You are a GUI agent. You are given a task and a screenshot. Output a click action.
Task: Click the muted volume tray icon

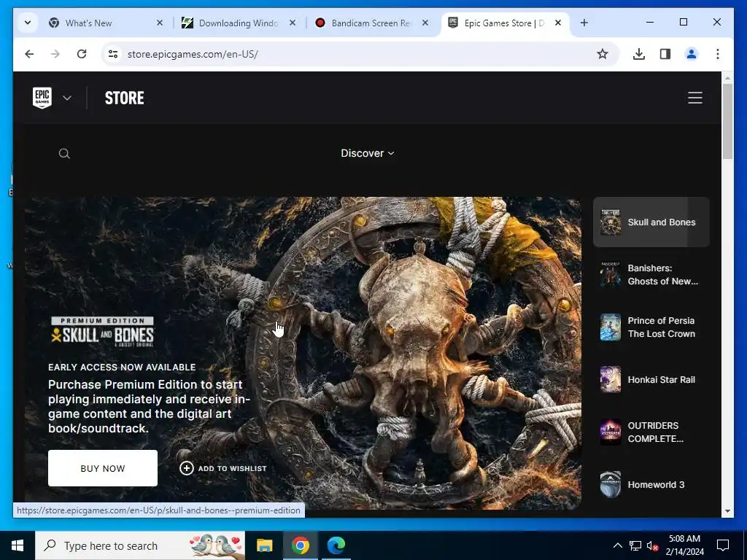click(x=653, y=545)
